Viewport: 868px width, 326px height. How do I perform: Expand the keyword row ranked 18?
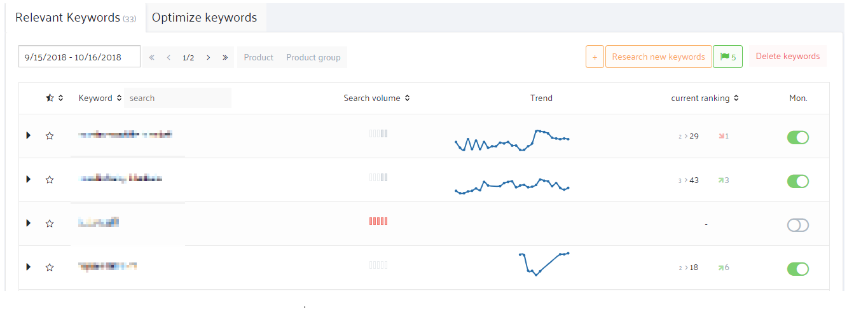tap(28, 267)
